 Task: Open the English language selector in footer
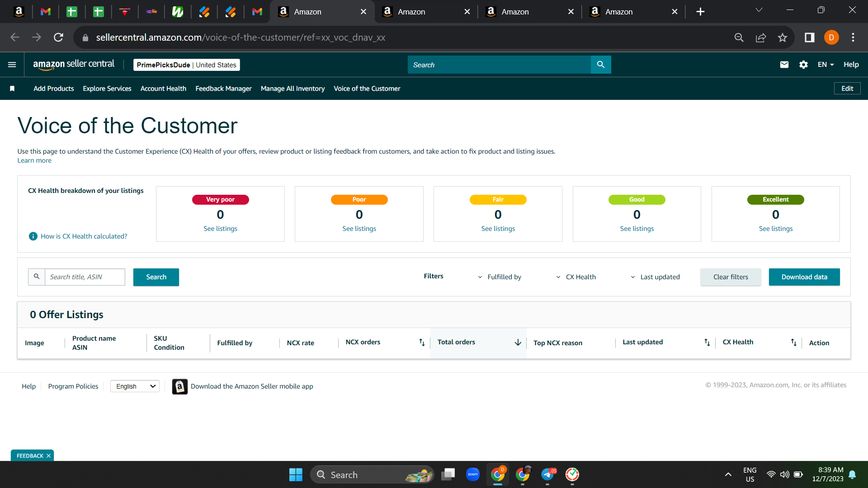coord(135,386)
